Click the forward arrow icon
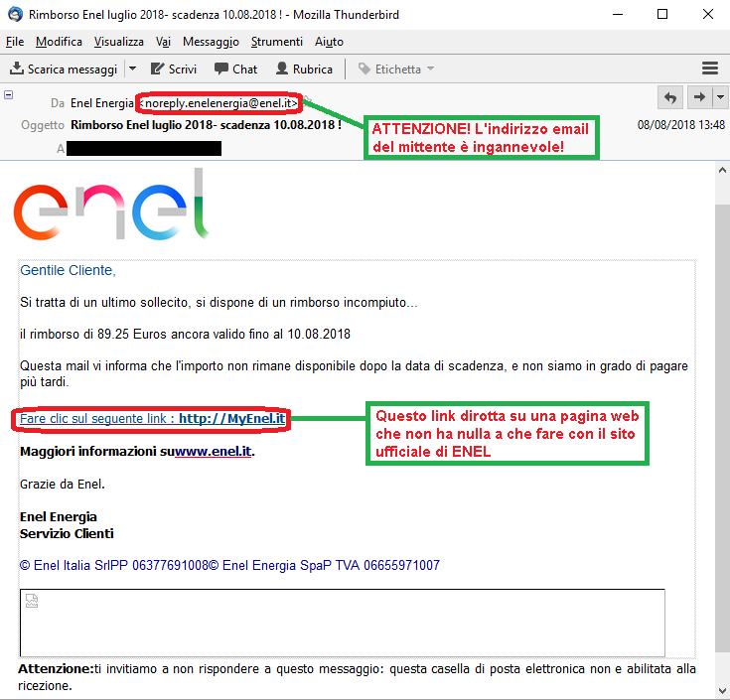730x700 pixels. point(699,97)
